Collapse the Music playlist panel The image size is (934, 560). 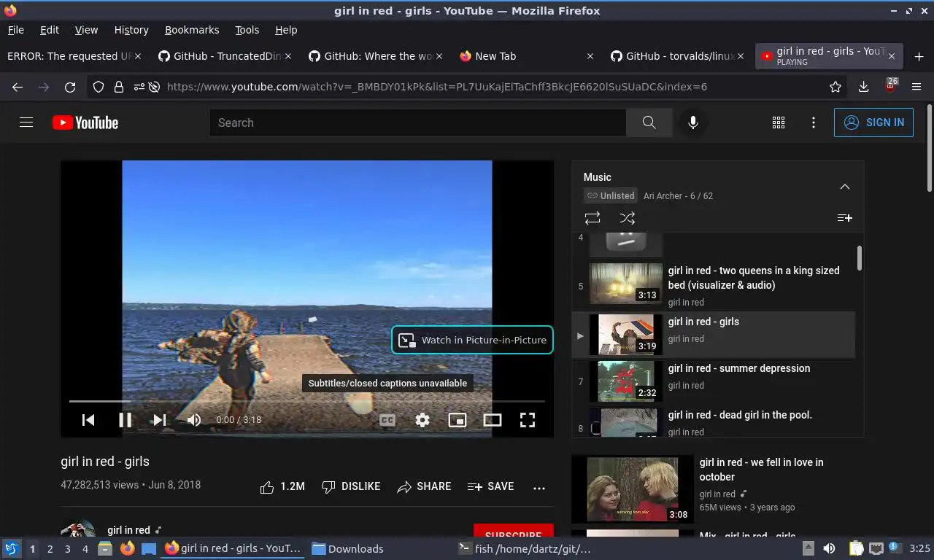coord(845,187)
